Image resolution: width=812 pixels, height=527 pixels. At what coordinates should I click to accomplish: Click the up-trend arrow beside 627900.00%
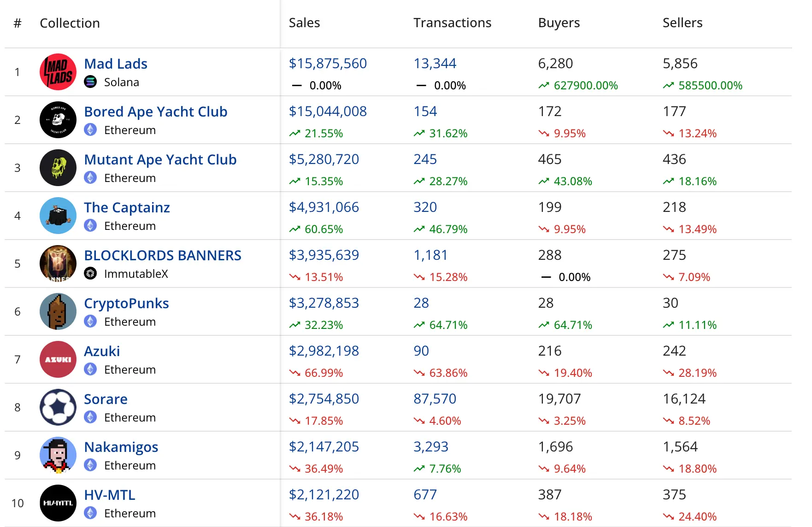544,86
